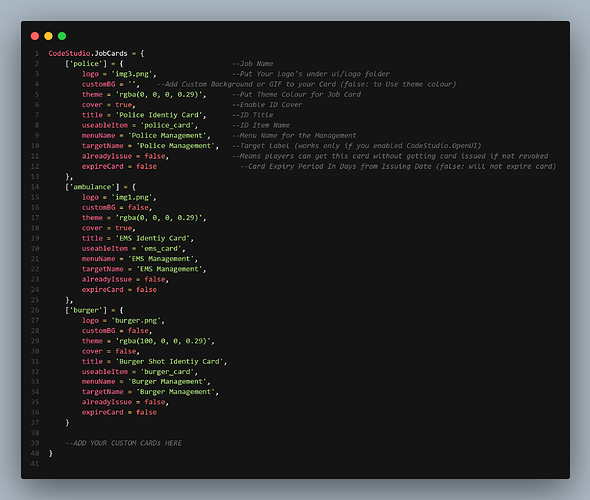Click the 'Card Expiry Period In Days' comment
The height and width of the screenshot is (500, 590).
(x=398, y=166)
